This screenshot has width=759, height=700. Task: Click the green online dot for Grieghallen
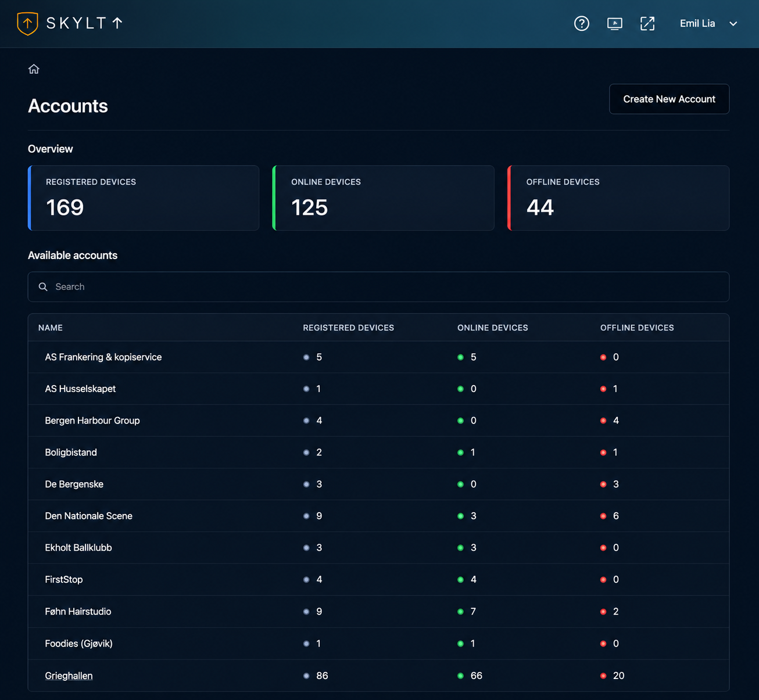click(x=460, y=676)
